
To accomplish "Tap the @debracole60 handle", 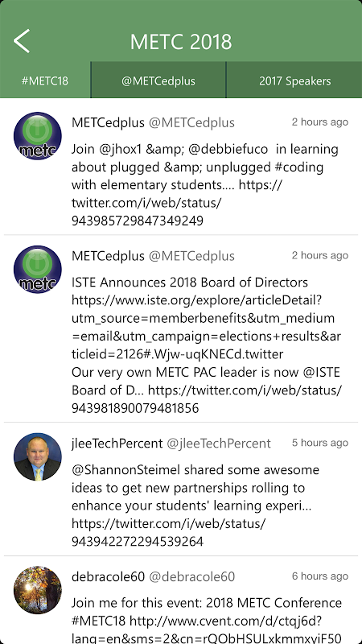I will 191,576.
